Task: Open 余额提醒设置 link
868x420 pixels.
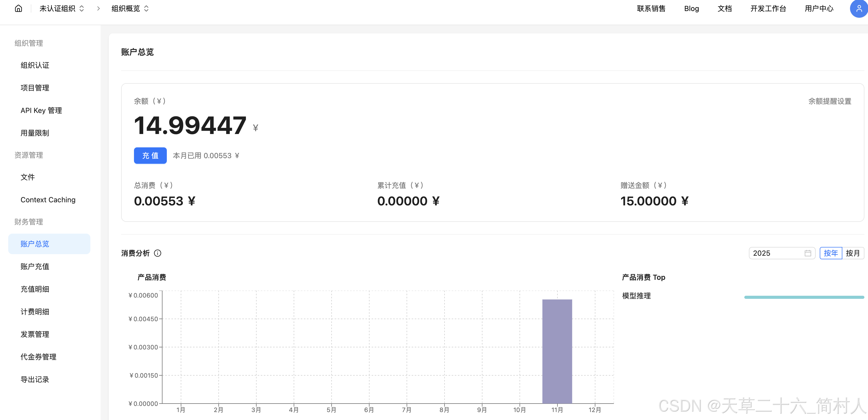Action: coord(830,101)
